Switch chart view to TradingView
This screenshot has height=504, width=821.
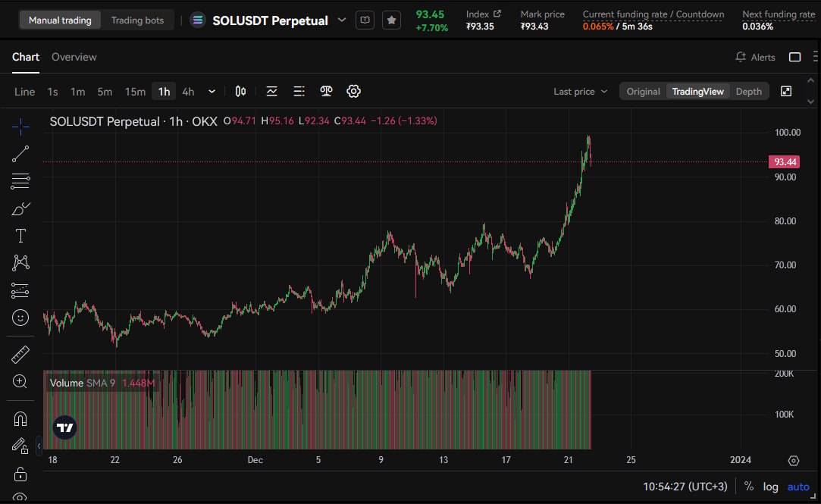697,91
